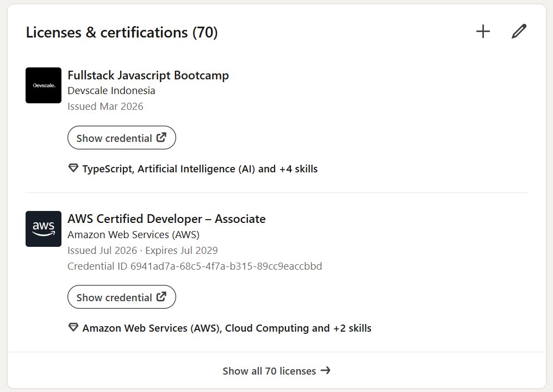Open the AWS company logo

pos(44,229)
